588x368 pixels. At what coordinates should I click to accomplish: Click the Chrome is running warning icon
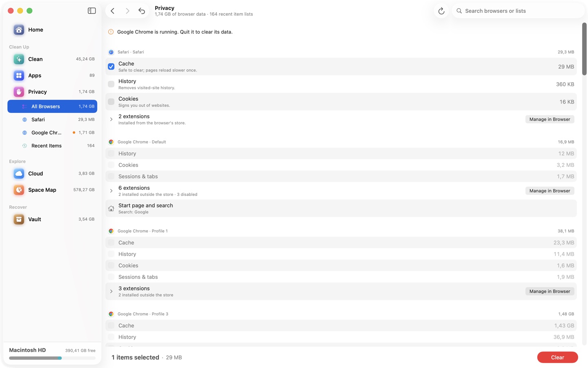point(111,32)
